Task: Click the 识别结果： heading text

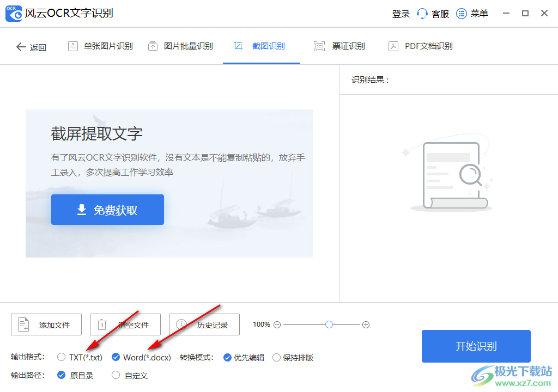Action: [x=371, y=79]
